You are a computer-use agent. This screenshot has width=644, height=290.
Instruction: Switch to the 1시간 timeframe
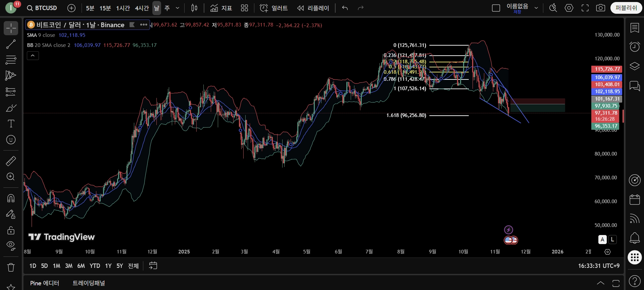[123, 8]
